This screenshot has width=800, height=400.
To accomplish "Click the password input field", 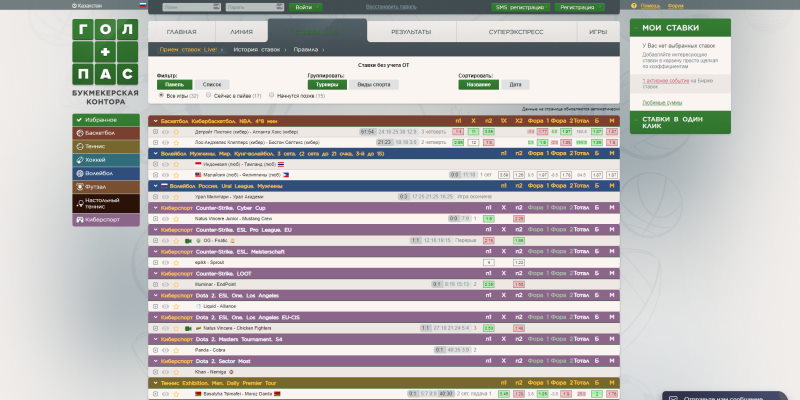I will coord(254,7).
